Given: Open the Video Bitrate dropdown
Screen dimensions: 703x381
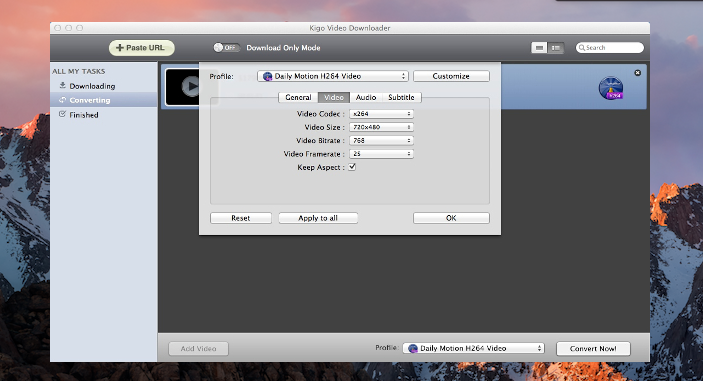Looking at the screenshot, I should (x=381, y=140).
